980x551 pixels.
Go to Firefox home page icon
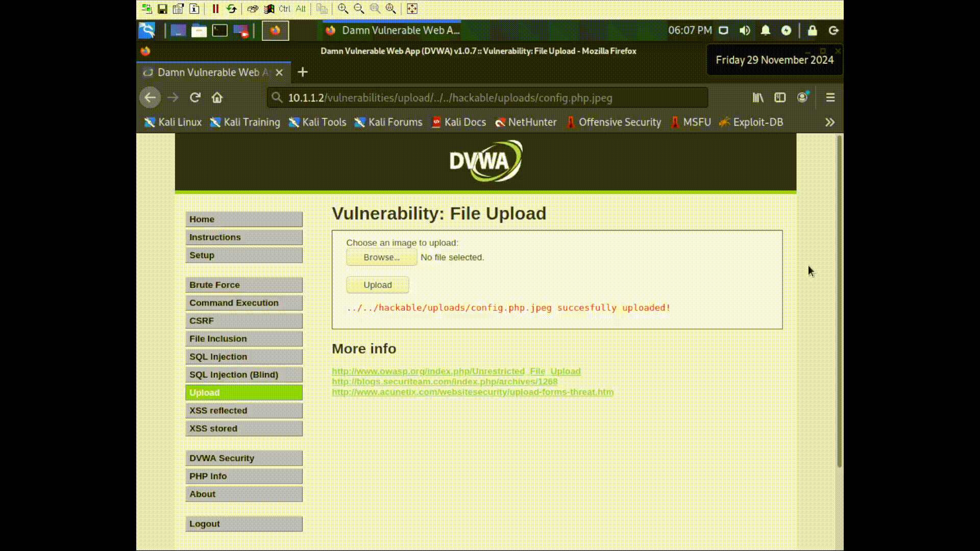coord(217,97)
